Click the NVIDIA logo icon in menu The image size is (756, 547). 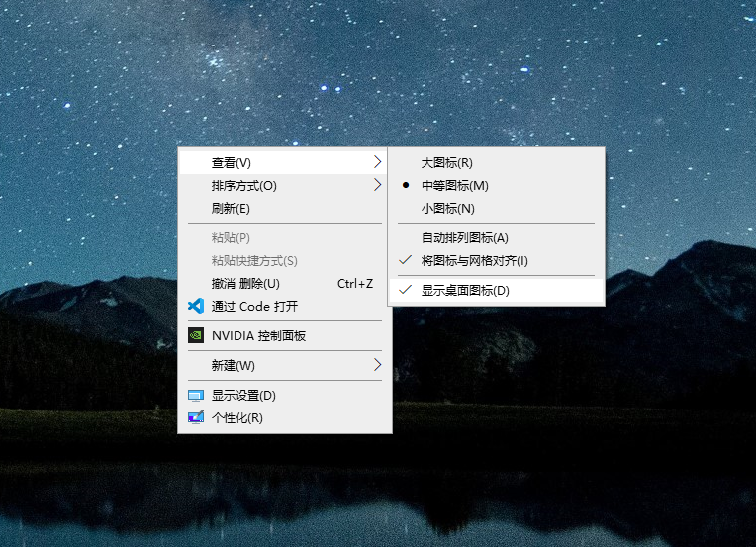[196, 335]
